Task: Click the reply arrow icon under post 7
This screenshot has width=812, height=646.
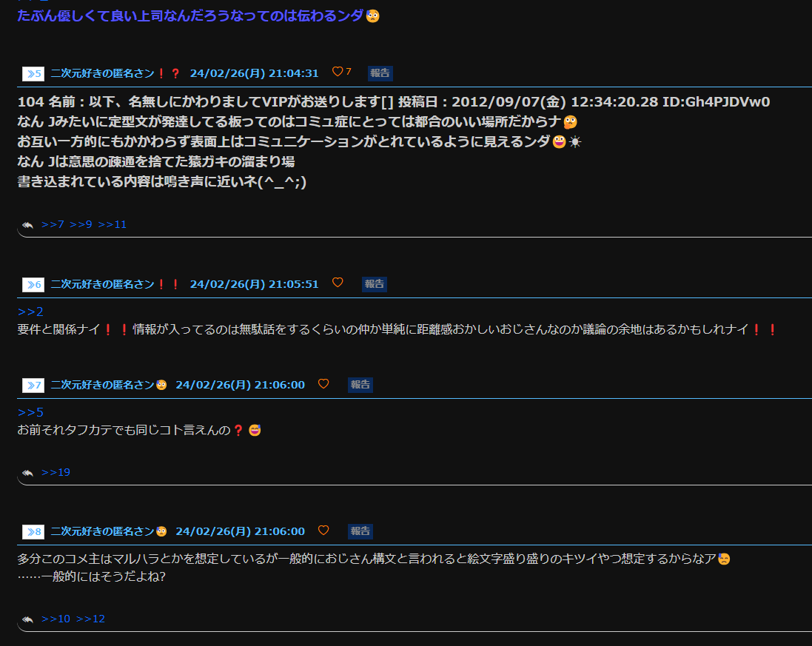Action: [28, 473]
